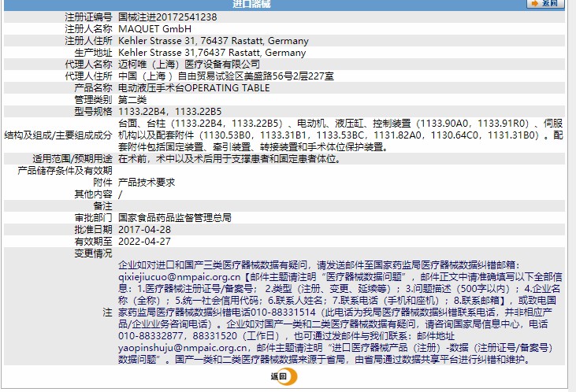Click the approval date 2017-04-28

(x=144, y=229)
